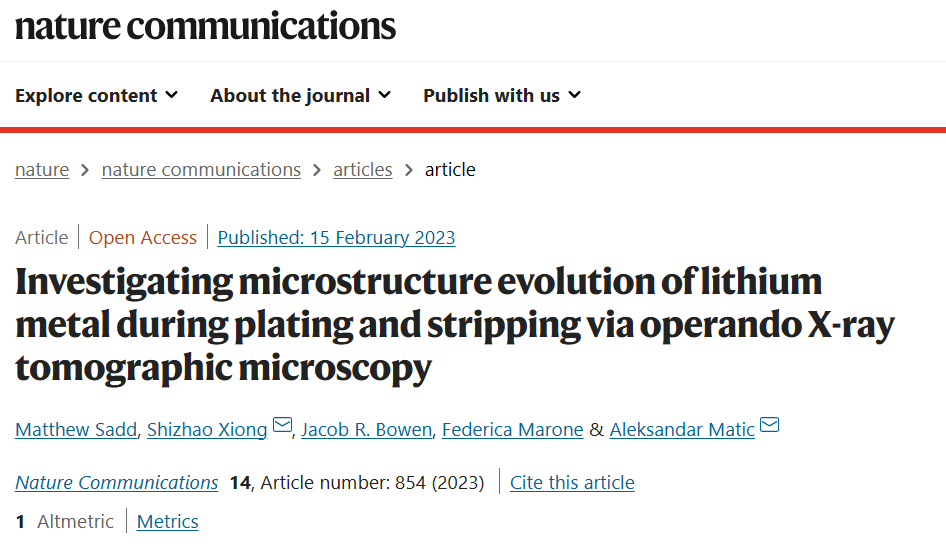Viewport: 946px width, 549px height.
Task: Open the Publish with us menu
Action: 502,95
